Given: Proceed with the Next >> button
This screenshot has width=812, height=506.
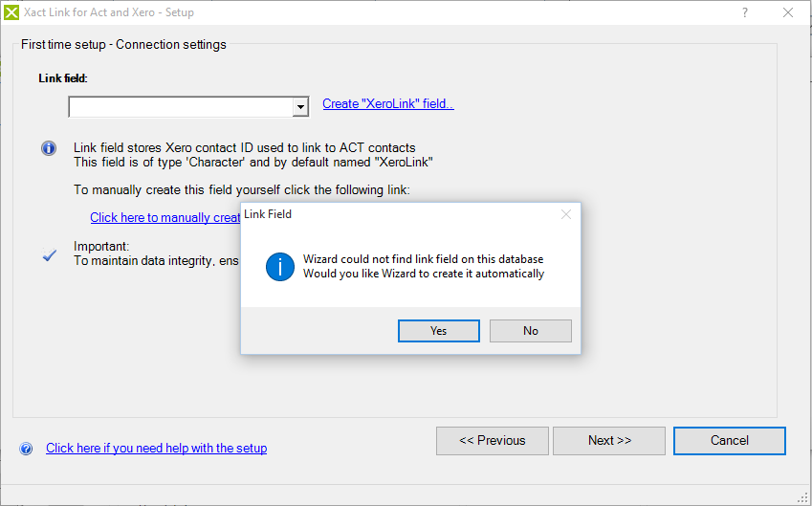Looking at the screenshot, I should coord(609,441).
